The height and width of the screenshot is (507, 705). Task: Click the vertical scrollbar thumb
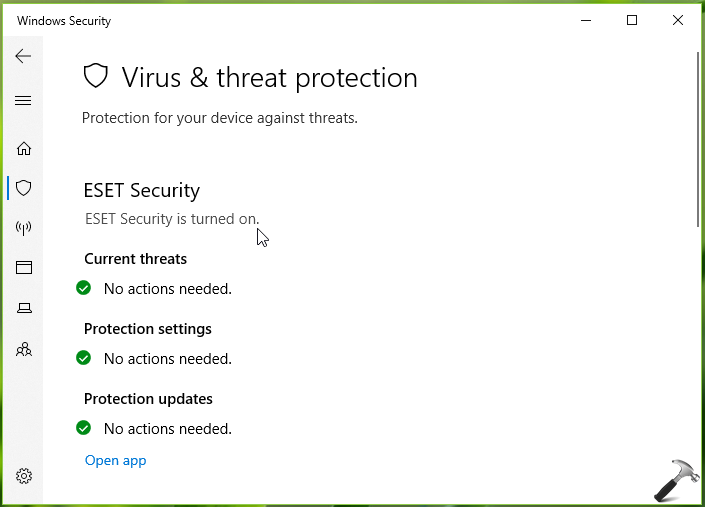(x=698, y=140)
